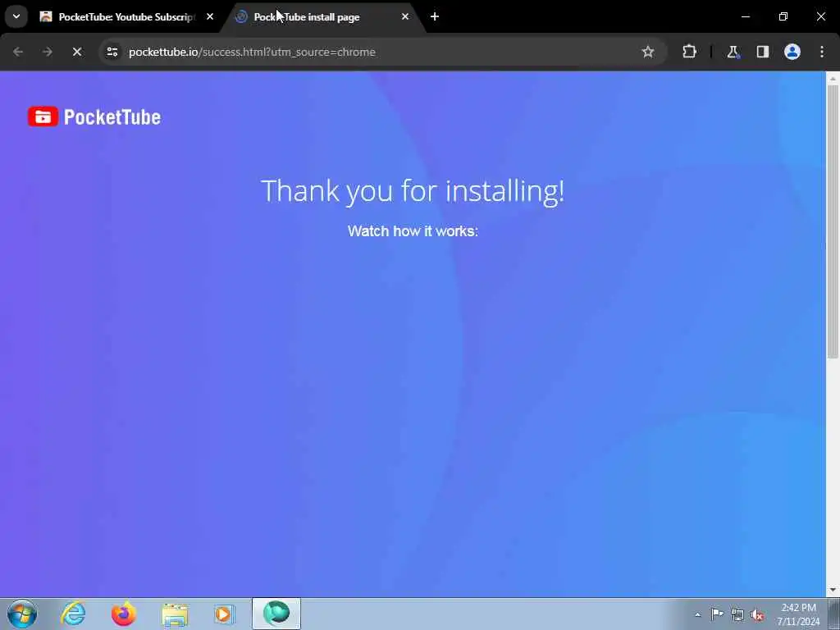Open the Action Center flag icon
This screenshot has width=840, height=630.
(717, 614)
